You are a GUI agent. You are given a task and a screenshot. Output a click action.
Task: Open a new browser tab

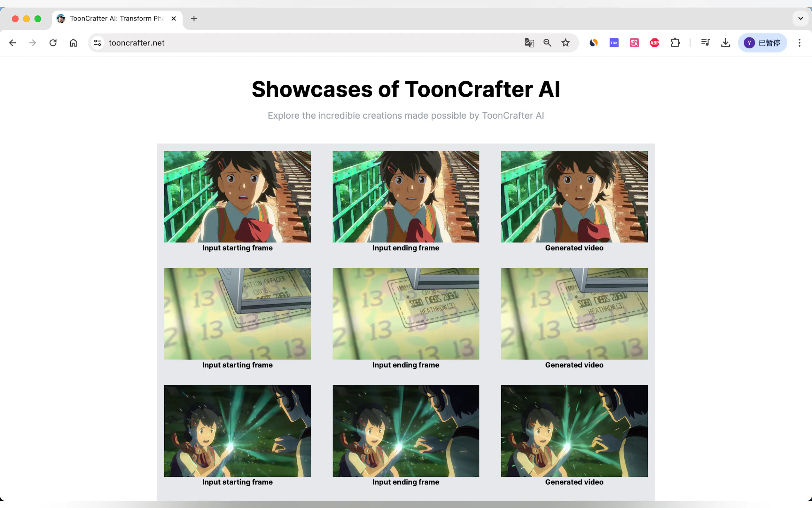click(x=194, y=19)
